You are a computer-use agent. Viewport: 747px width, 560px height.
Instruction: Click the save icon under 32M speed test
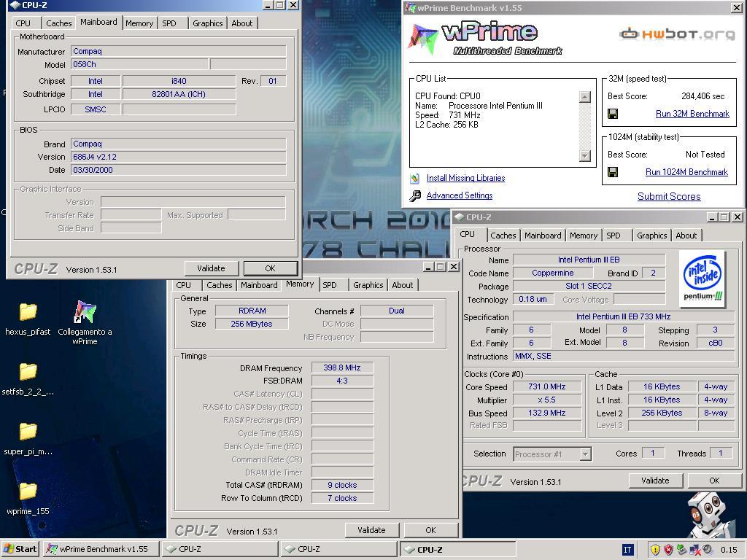(613, 113)
